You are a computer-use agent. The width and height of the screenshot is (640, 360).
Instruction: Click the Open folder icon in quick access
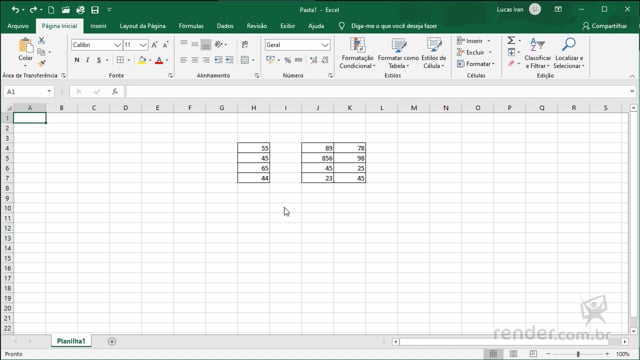(66, 10)
